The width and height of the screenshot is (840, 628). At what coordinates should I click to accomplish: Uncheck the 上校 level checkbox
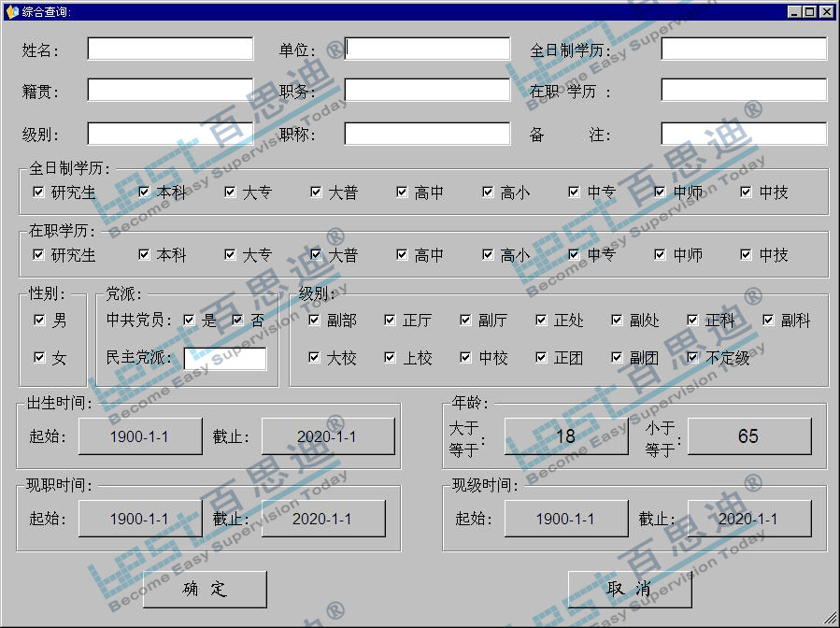390,357
